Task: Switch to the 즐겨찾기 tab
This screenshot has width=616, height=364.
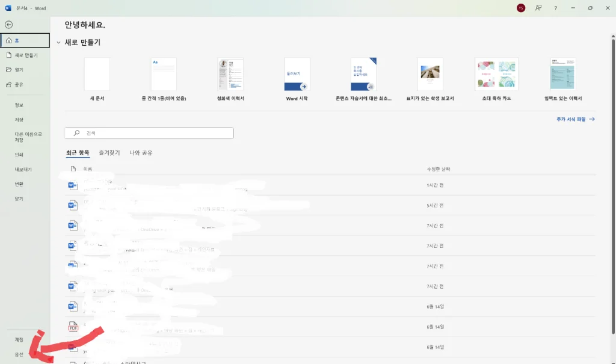Action: point(109,153)
